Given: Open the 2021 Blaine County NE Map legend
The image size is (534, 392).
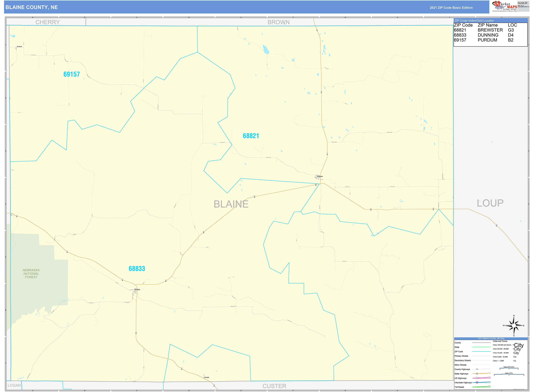Looking at the screenshot, I should click(x=491, y=338).
